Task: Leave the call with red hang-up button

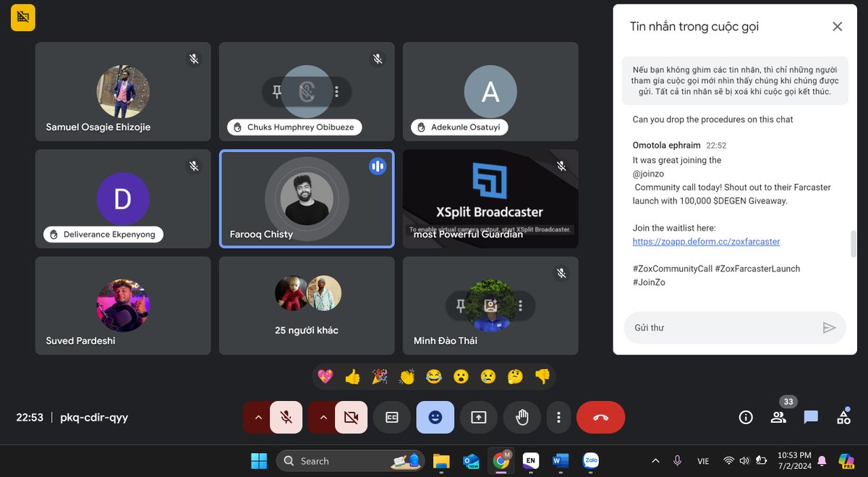Action: [601, 418]
